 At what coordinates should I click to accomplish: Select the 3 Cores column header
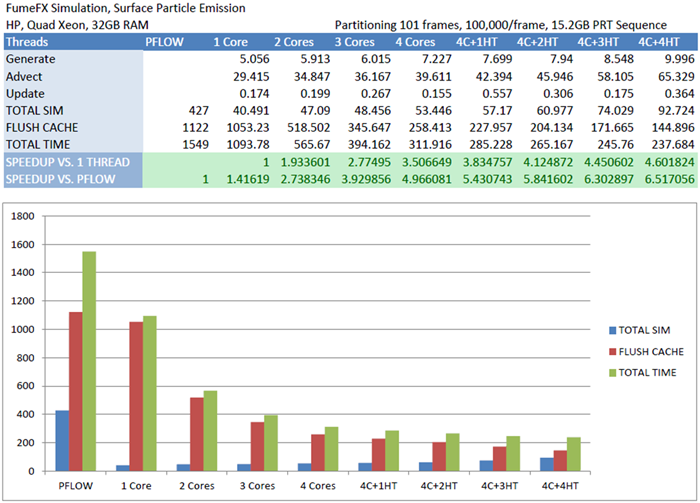(x=354, y=42)
